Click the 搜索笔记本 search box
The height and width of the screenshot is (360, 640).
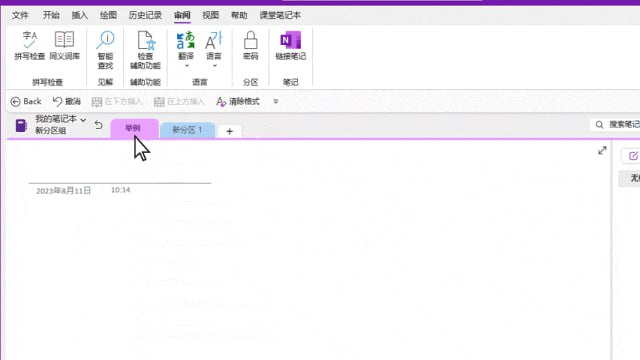pos(616,124)
